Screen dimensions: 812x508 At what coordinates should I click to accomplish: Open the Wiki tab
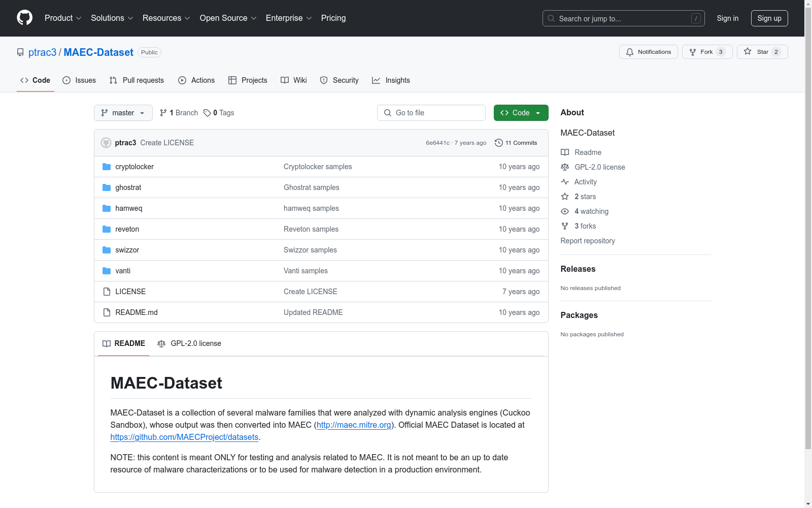pyautogui.click(x=294, y=80)
